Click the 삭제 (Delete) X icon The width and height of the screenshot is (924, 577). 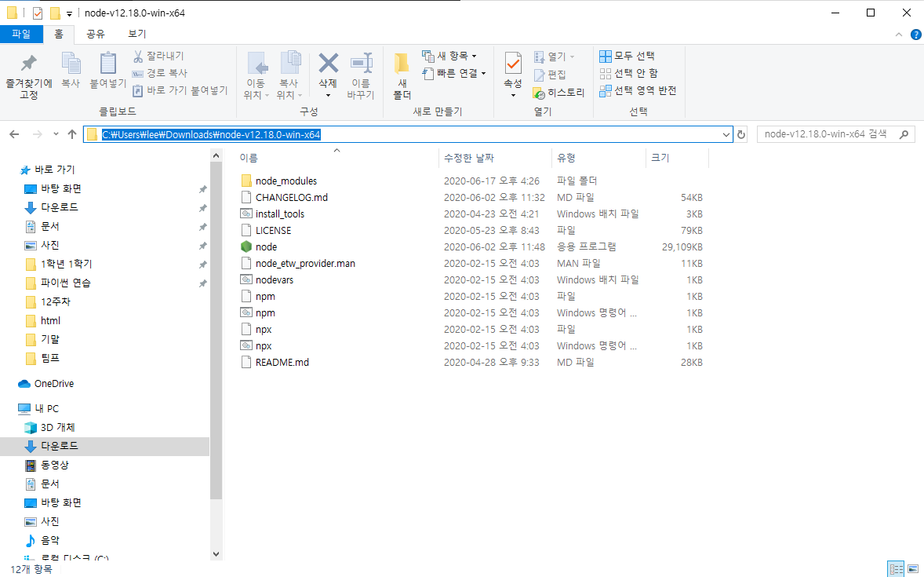click(x=328, y=64)
